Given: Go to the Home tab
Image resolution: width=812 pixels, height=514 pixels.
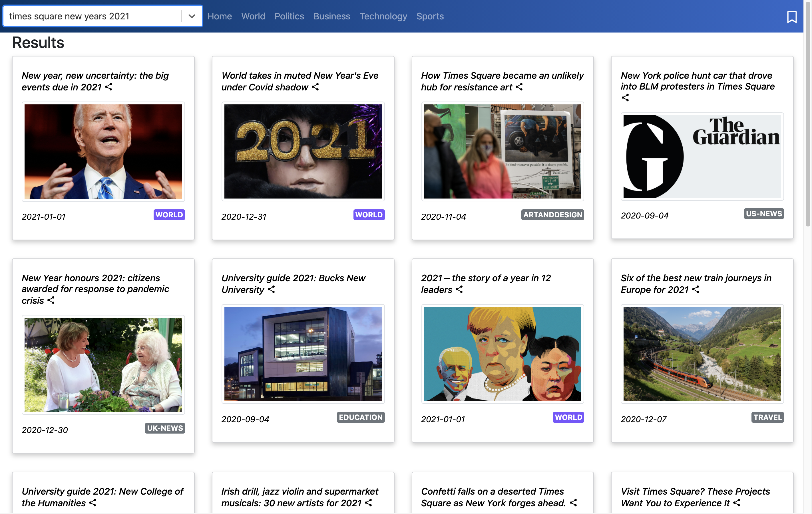Looking at the screenshot, I should click(220, 16).
